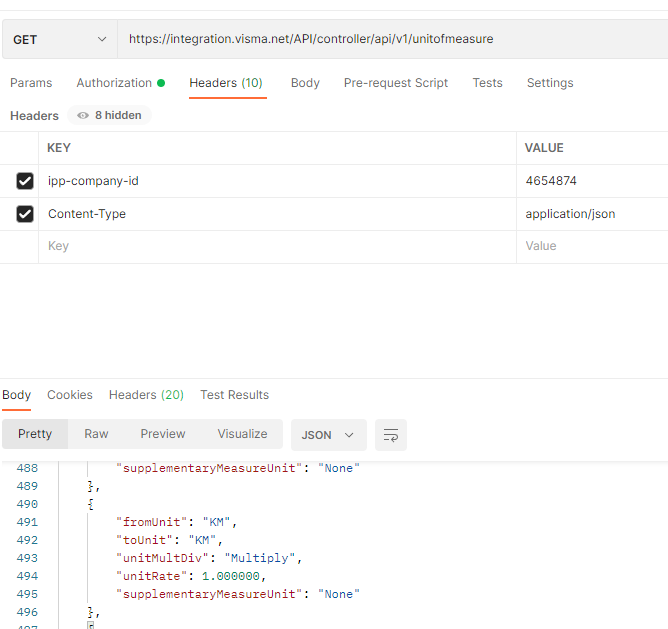Click the empty Key input field

[277, 246]
